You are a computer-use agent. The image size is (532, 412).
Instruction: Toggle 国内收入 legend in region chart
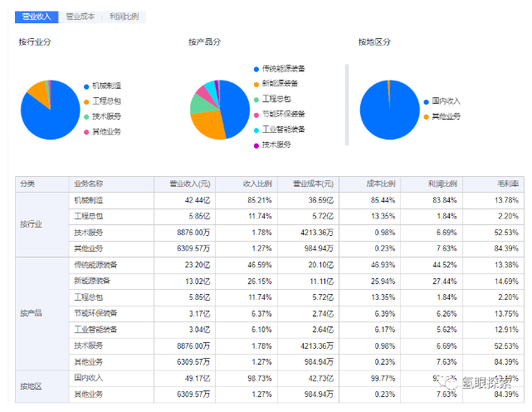tap(446, 101)
